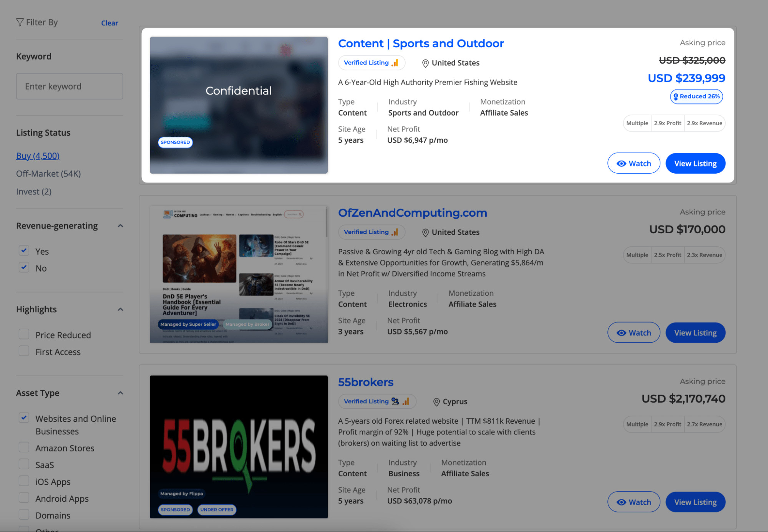This screenshot has height=532, width=768.
Task: Click Verified Listing badge on OfZenAndComputing
Action: (x=372, y=232)
